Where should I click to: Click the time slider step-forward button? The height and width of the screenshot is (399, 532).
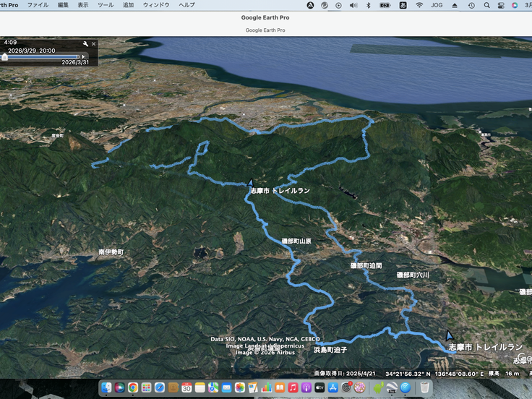pos(84,56)
